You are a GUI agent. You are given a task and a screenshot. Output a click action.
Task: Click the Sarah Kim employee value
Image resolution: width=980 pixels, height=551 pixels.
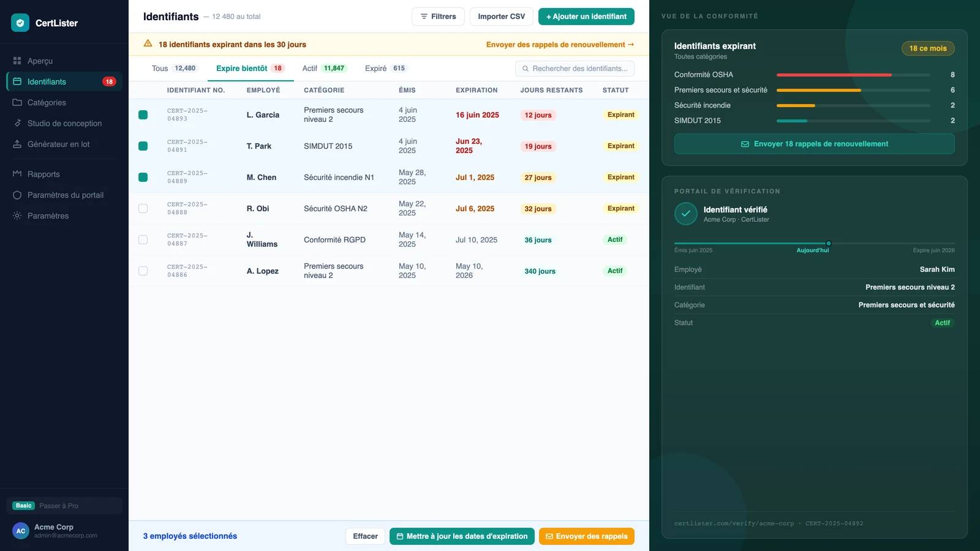coord(937,269)
